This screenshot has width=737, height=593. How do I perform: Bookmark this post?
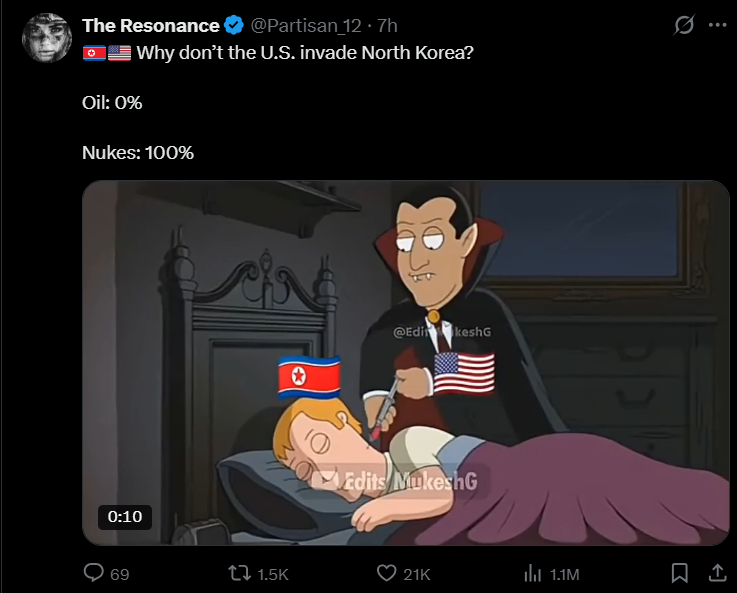(x=680, y=573)
